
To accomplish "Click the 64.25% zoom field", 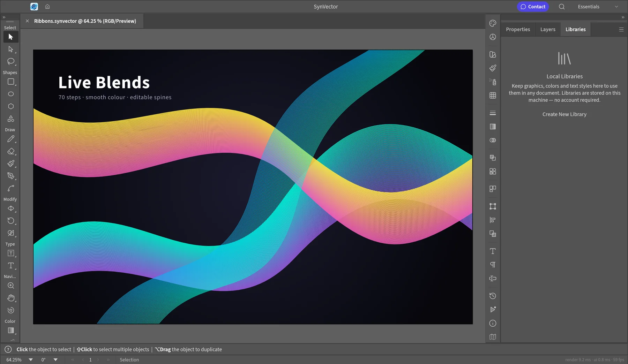I will pos(14,360).
